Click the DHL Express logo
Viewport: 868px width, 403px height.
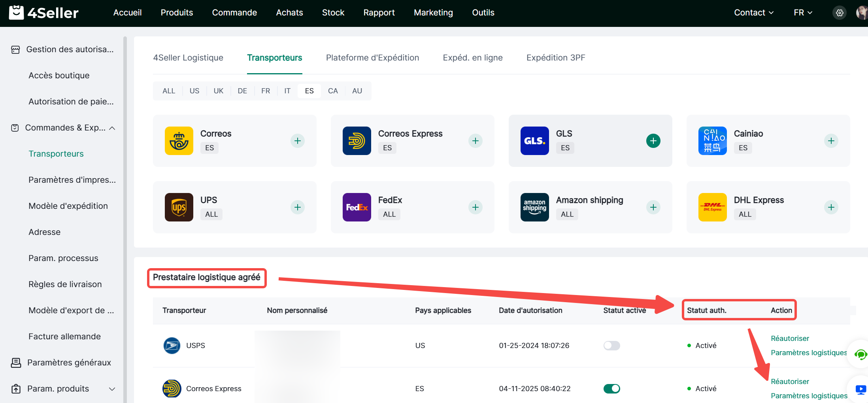[x=712, y=207]
